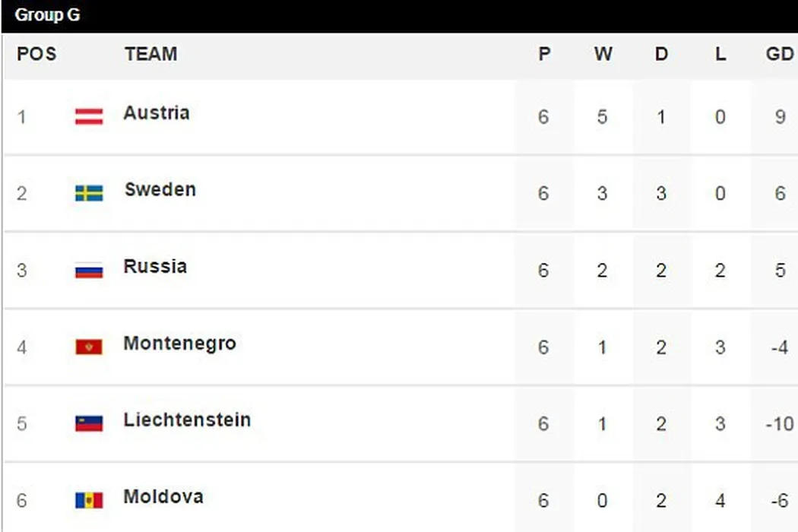This screenshot has height=532, width=798.
Task: Click the L losses column header
Action: pyautogui.click(x=720, y=55)
